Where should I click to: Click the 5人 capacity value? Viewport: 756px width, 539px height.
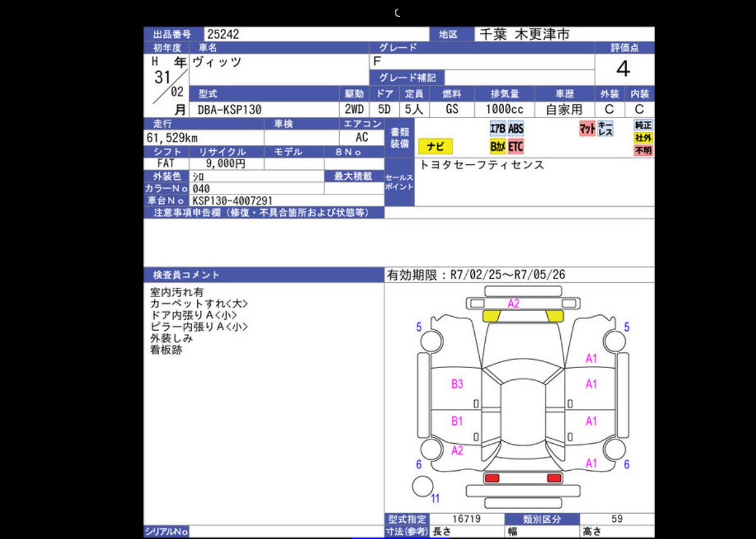(x=414, y=109)
